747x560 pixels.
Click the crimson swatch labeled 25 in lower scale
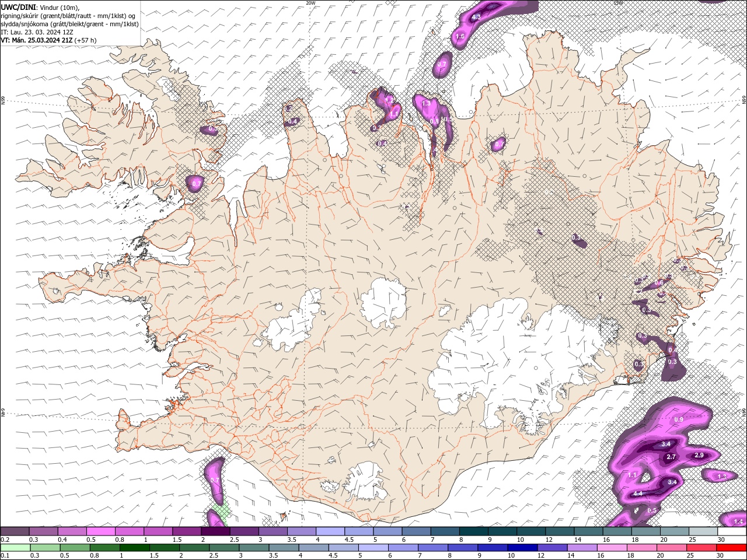pyautogui.click(x=702, y=547)
